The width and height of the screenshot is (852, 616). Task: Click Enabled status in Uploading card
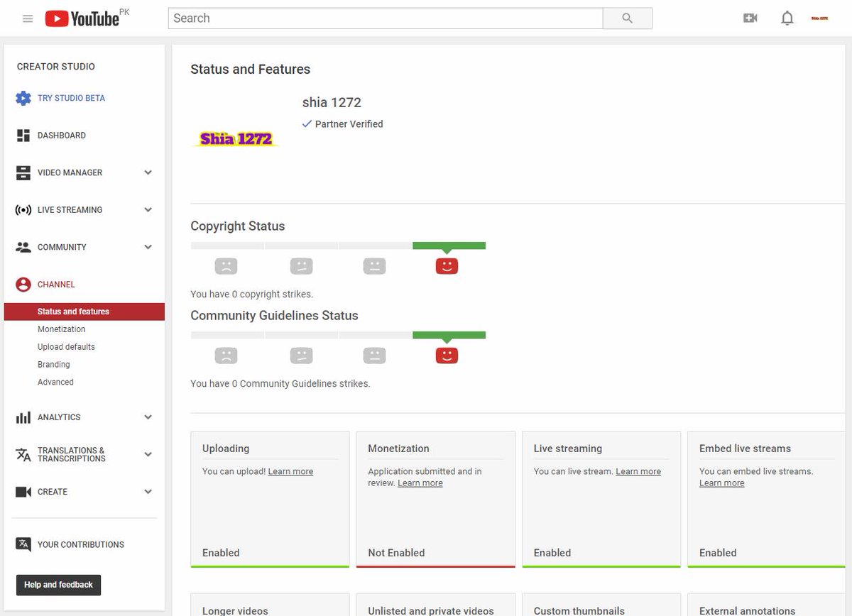(221, 553)
